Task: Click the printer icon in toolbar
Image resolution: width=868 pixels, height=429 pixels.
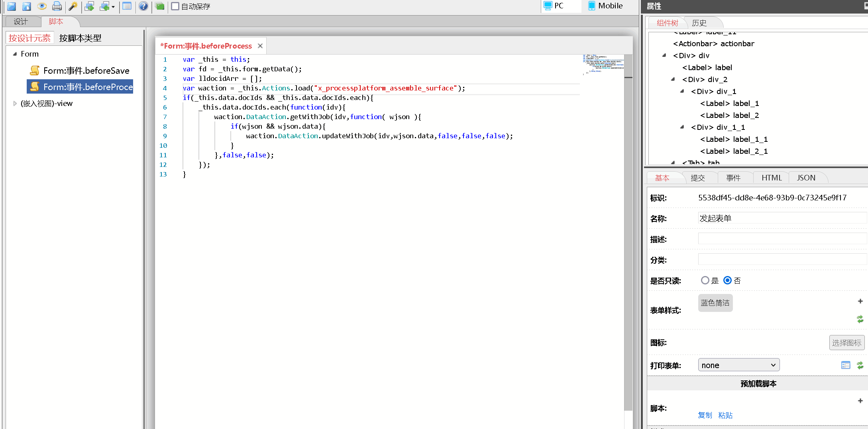Action: [x=57, y=6]
